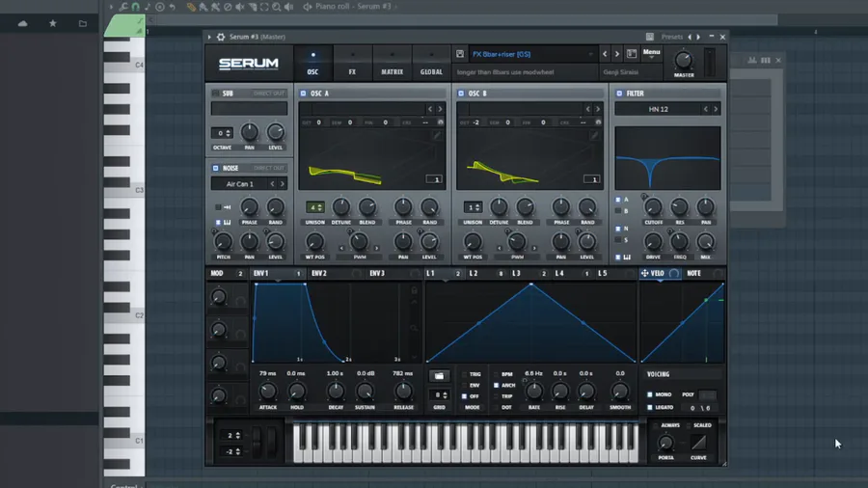Click the folder icon in the browser panel

click(83, 24)
